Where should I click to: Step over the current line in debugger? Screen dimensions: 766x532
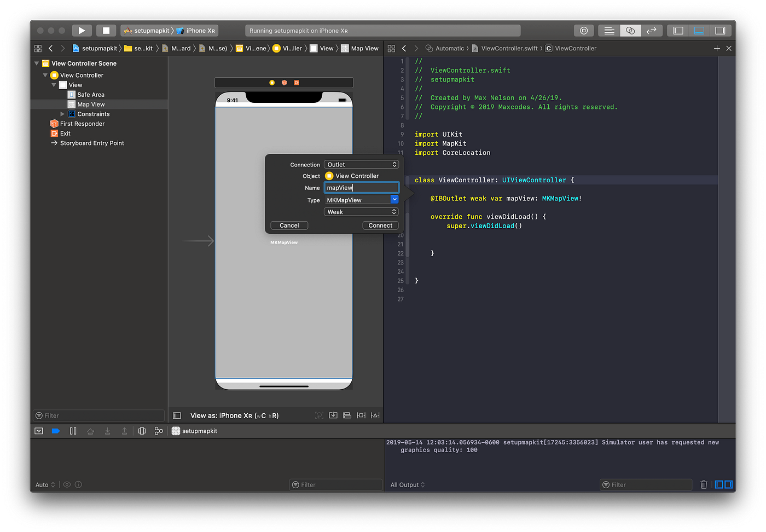coord(90,431)
